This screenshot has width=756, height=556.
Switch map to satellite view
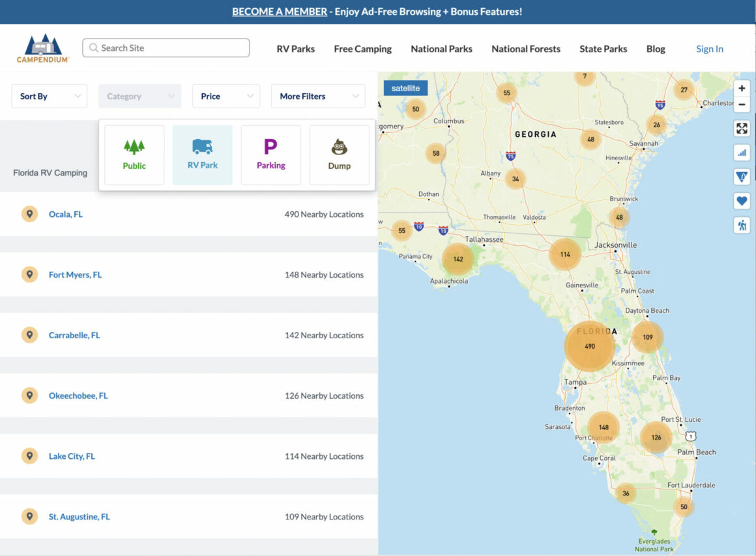tap(405, 88)
